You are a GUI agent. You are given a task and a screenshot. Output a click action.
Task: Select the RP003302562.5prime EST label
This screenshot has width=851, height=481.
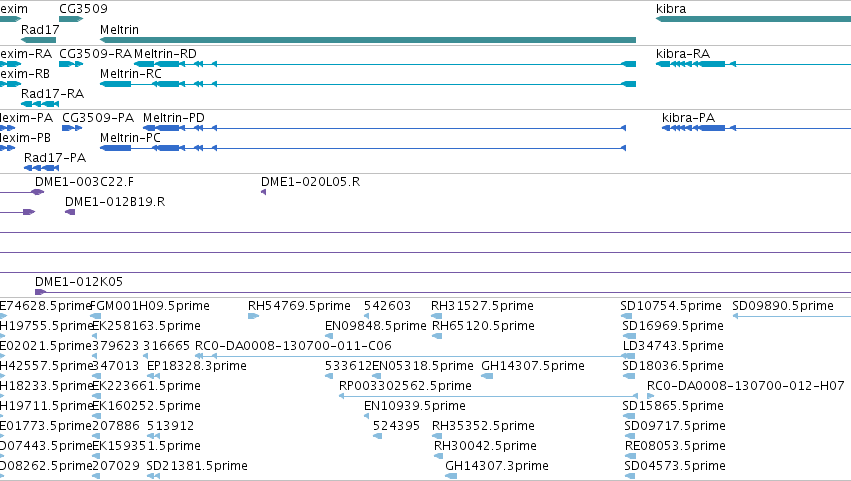pyautogui.click(x=405, y=387)
